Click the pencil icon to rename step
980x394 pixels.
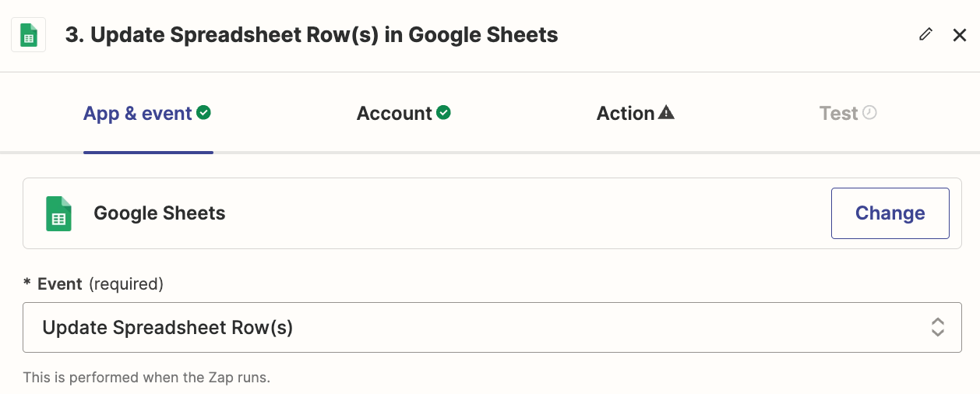point(925,34)
